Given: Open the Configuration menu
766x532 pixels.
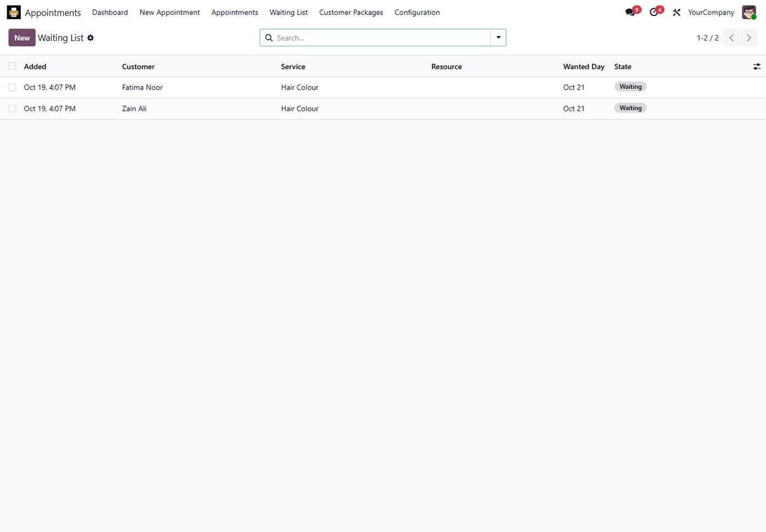Looking at the screenshot, I should pyautogui.click(x=417, y=12).
